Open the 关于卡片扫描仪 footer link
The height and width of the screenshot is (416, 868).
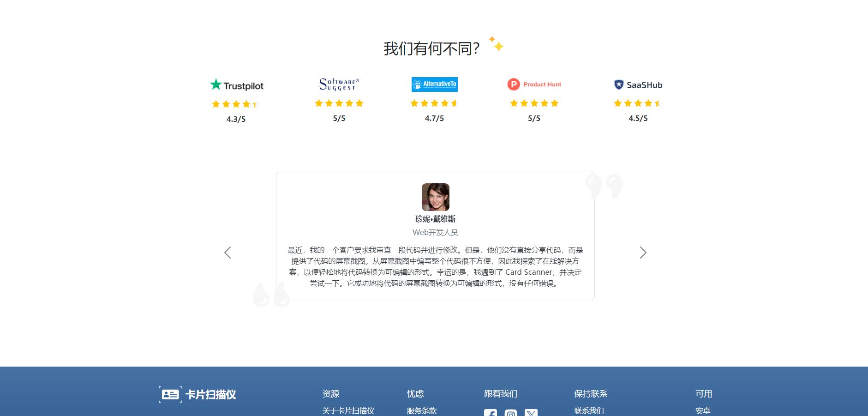click(348, 410)
